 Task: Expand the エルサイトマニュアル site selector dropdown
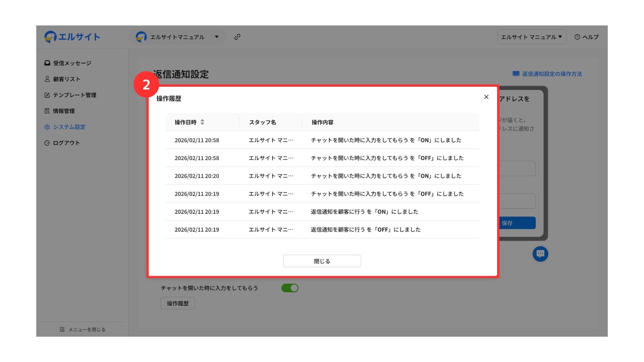pos(217,37)
